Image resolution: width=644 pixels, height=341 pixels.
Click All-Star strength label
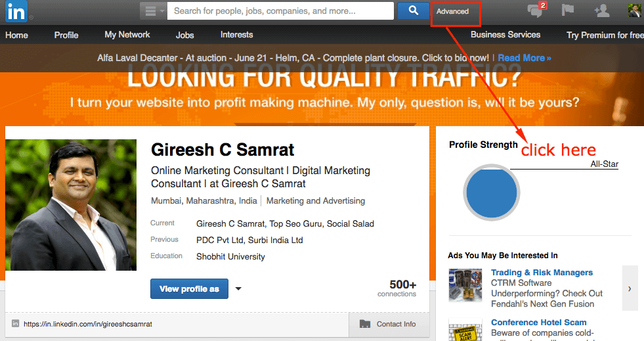click(x=604, y=164)
